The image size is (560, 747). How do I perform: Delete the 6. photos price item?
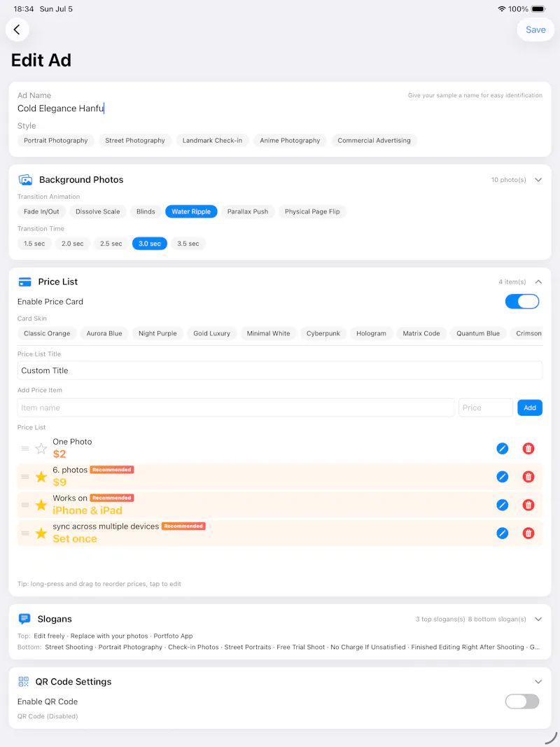528,476
